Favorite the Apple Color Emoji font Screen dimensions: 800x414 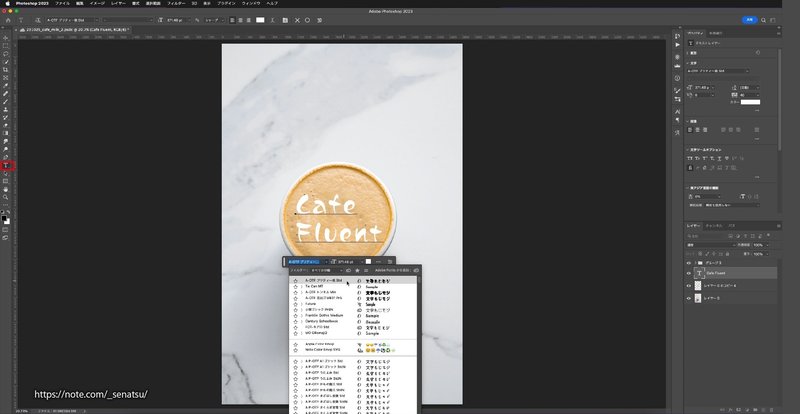click(295, 345)
